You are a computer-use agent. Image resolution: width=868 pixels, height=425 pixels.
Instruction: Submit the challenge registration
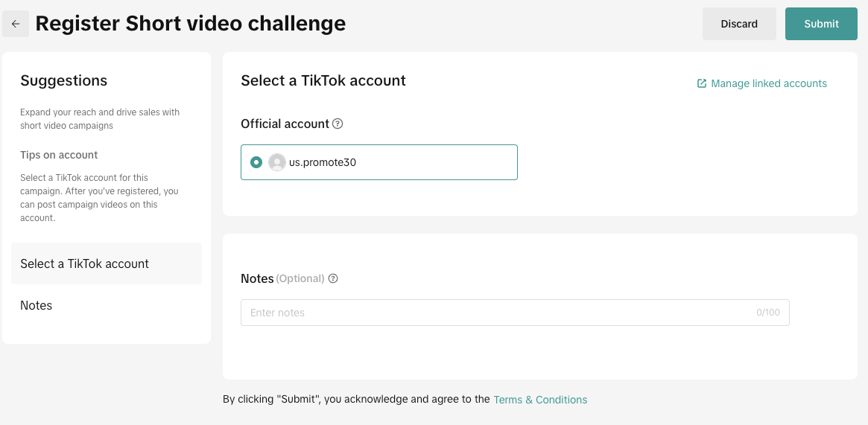click(821, 24)
